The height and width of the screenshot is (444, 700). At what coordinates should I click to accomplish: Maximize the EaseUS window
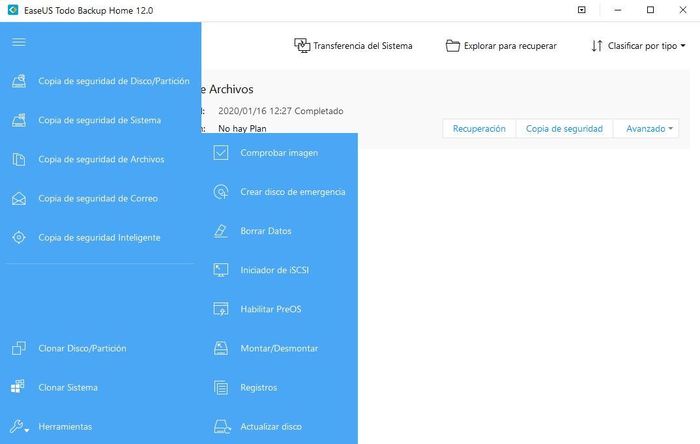[650, 10]
